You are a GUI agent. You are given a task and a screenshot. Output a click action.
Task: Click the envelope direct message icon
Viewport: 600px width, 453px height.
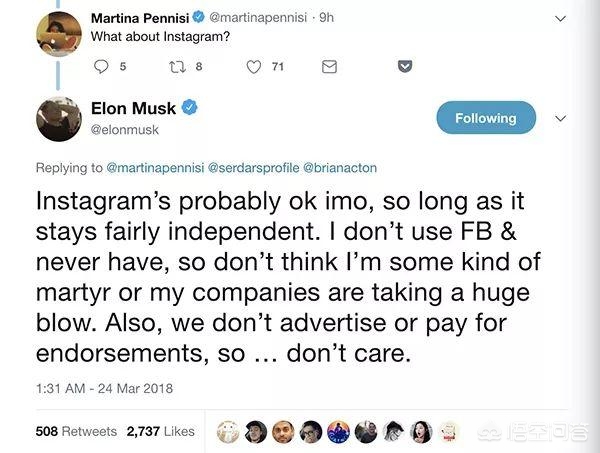(x=329, y=67)
